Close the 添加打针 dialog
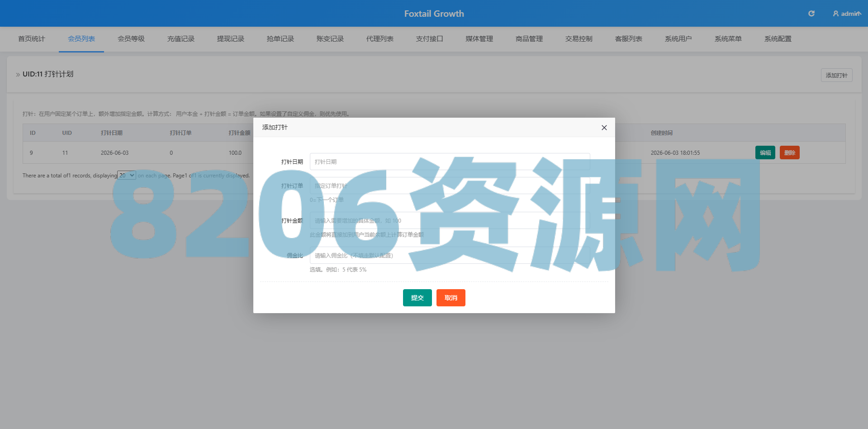868x429 pixels. 604,128
